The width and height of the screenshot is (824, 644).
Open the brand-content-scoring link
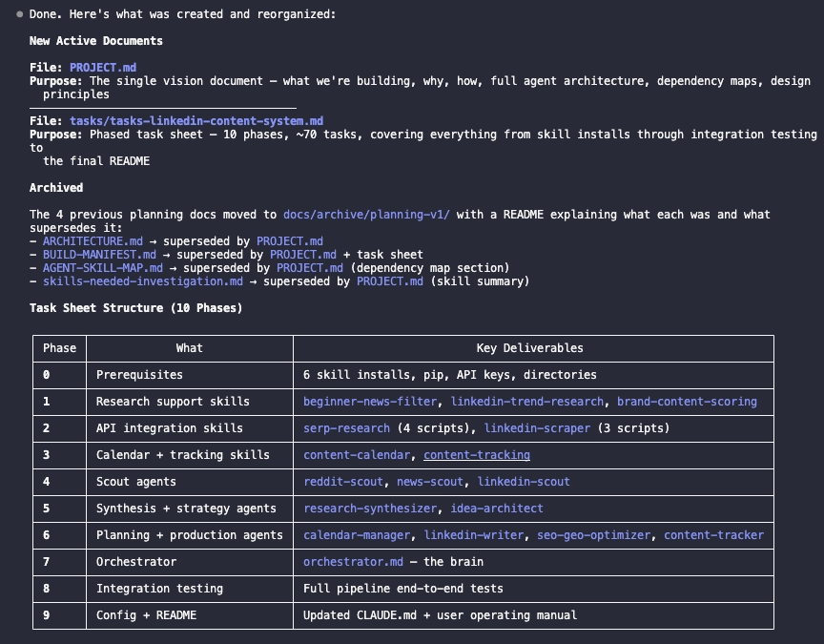[687, 402]
